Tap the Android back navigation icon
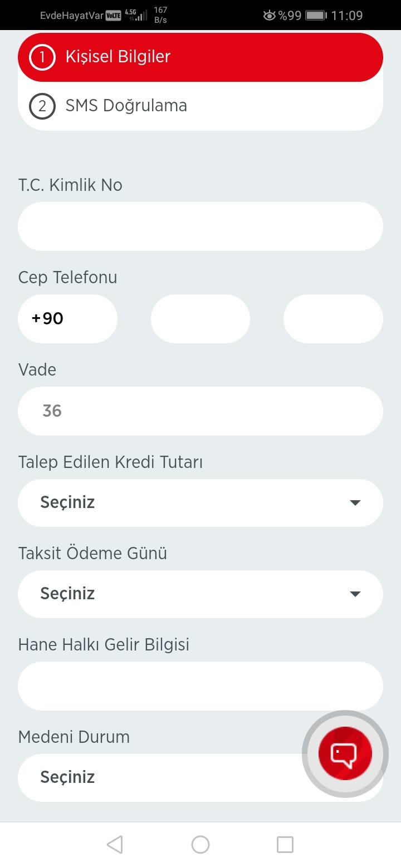This screenshot has width=401, height=868. coord(115,845)
